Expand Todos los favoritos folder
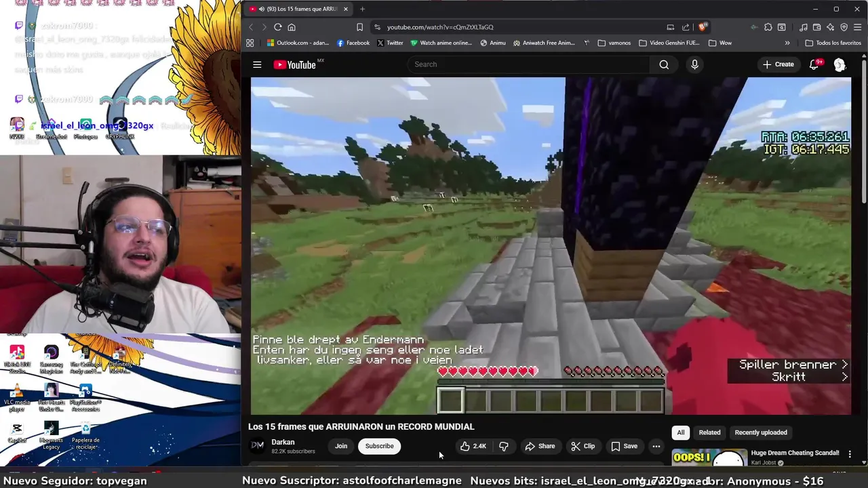868x488 pixels. [833, 43]
